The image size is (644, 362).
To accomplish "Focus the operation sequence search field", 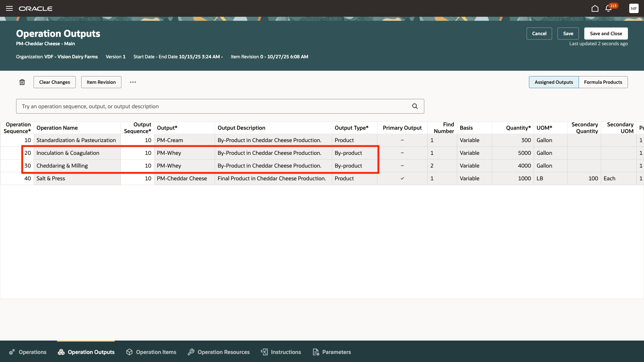I will tap(215, 106).
